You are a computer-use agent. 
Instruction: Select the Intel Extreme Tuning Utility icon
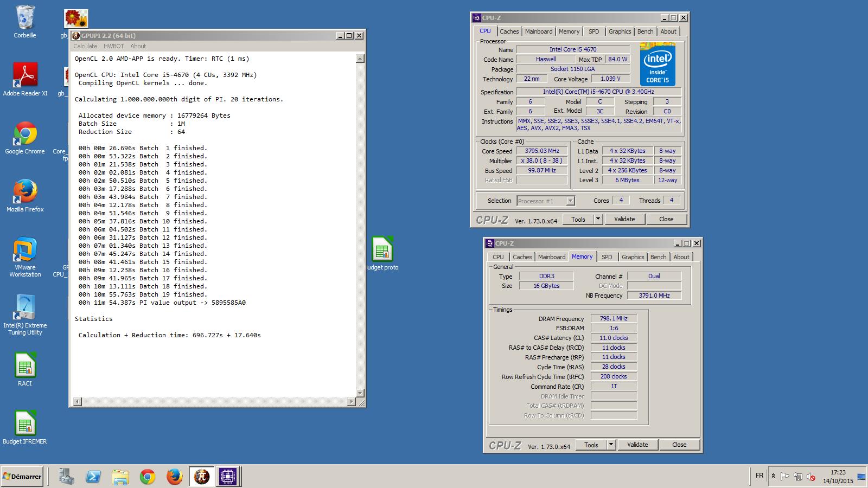coord(25,315)
